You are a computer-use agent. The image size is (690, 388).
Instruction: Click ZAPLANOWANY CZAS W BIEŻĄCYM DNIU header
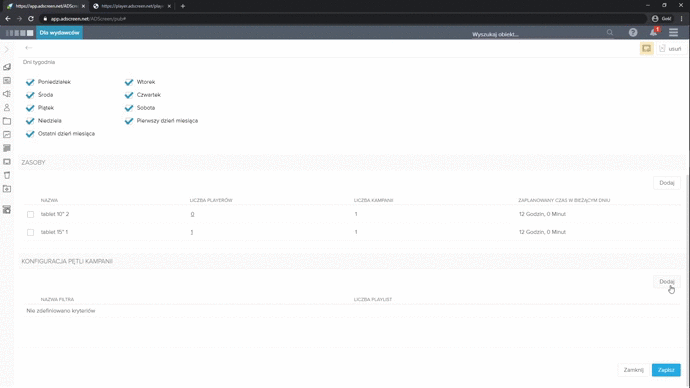[x=564, y=200]
